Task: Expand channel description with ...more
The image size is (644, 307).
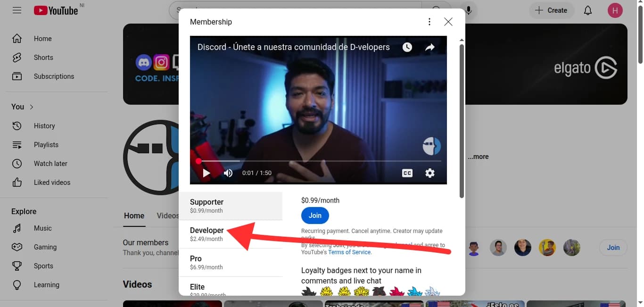Action: tap(478, 157)
